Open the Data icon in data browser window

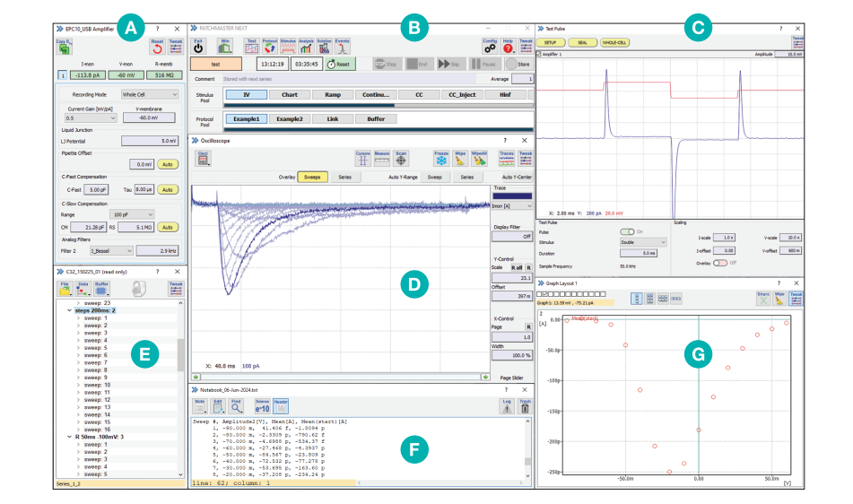coord(83,289)
